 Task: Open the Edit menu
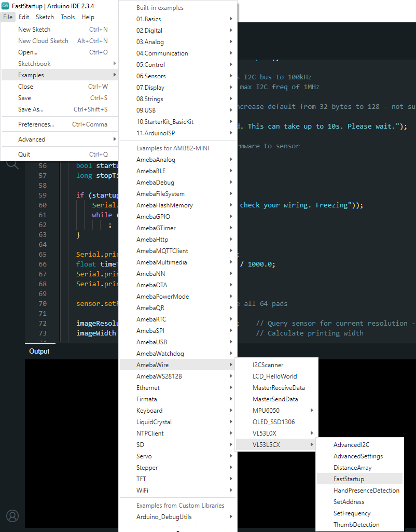(24, 17)
